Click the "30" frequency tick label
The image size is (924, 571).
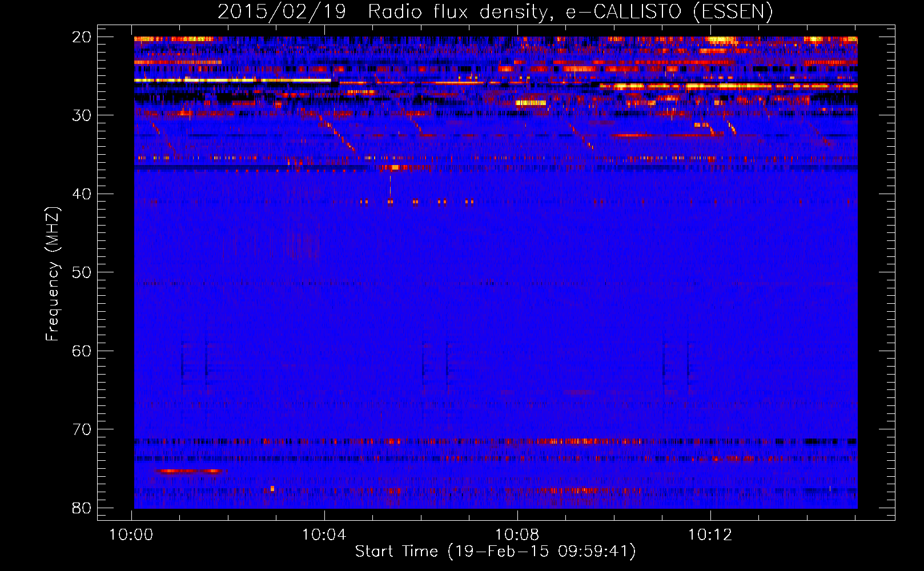(82, 115)
